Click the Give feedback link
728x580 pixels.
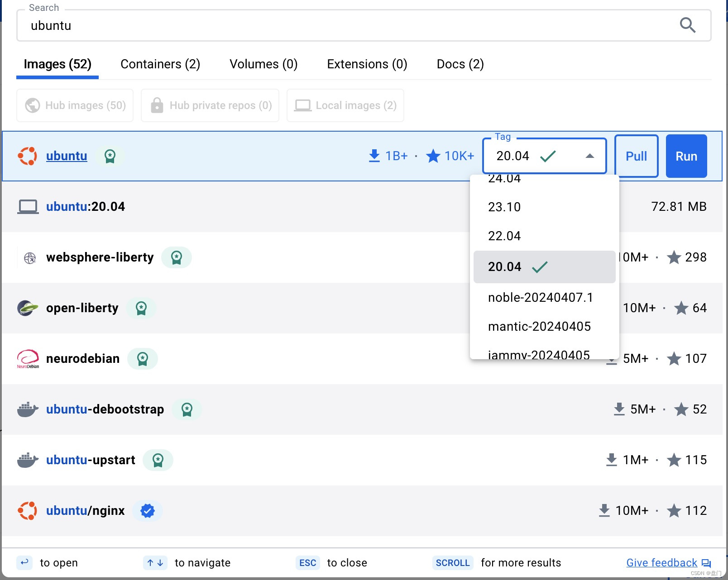coord(661,563)
